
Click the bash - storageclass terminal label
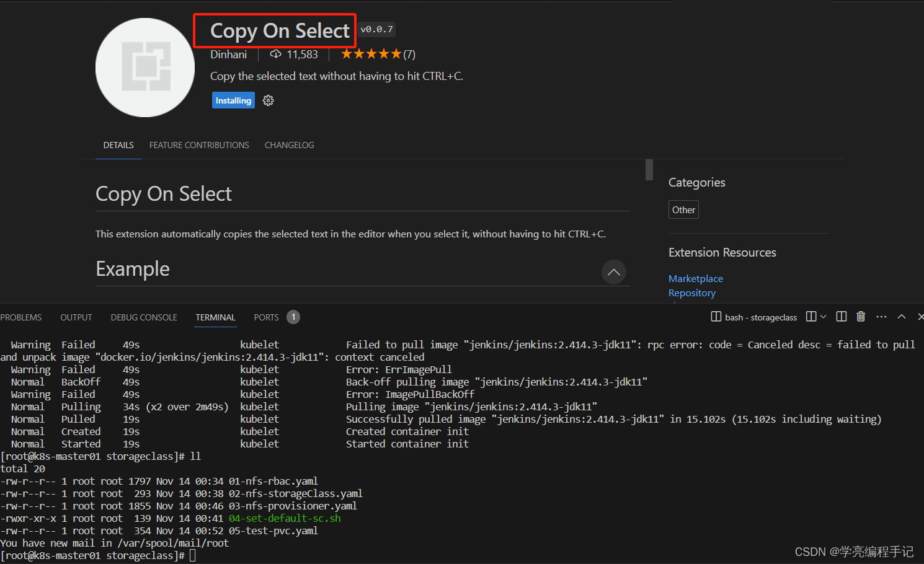761,317
